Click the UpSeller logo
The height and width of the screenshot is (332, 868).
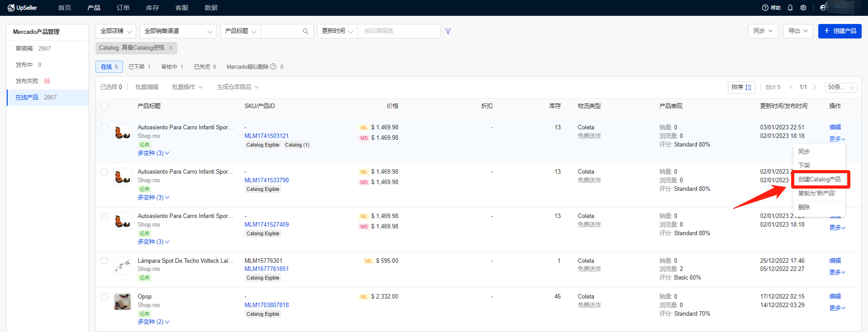(x=23, y=8)
